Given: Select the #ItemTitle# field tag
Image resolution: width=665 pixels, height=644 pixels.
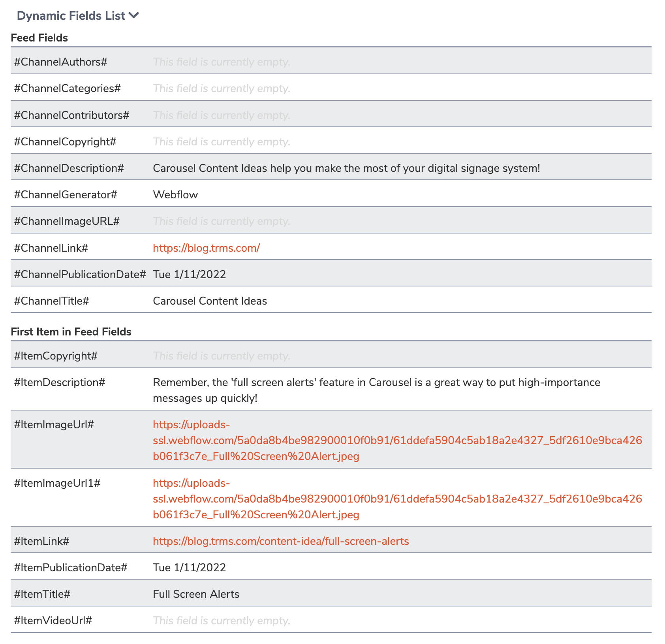Looking at the screenshot, I should (42, 594).
